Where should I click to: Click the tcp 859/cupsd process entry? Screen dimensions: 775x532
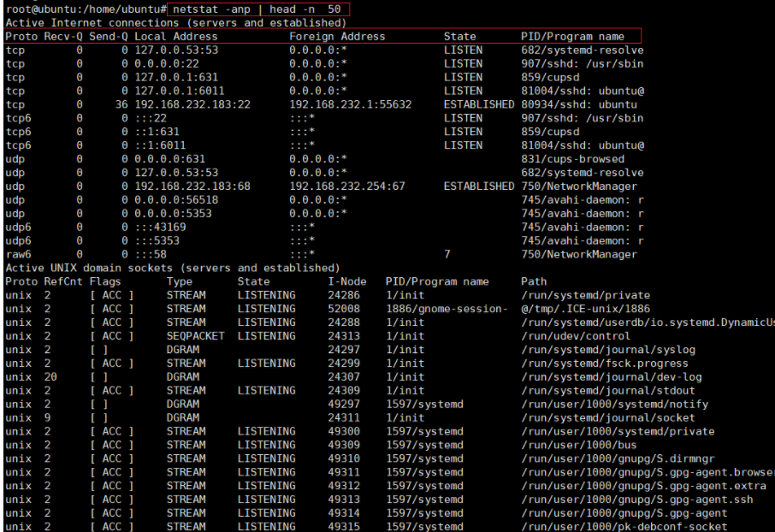[x=550, y=77]
